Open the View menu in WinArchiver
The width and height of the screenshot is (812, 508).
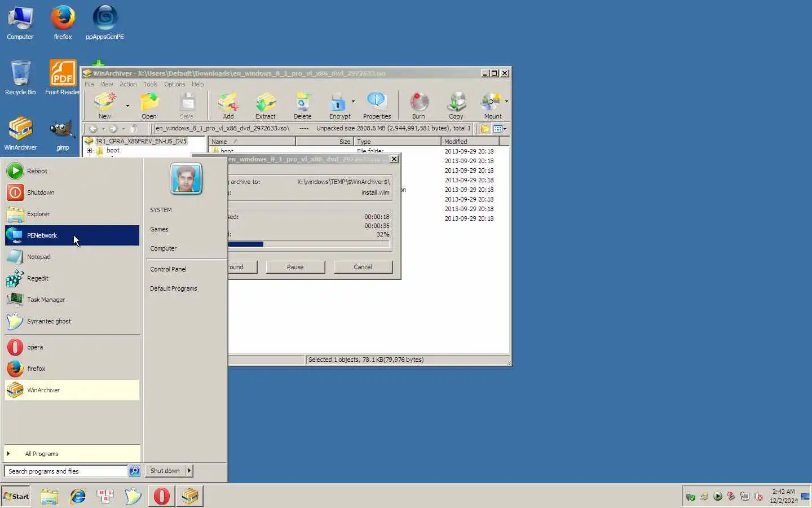pos(107,84)
